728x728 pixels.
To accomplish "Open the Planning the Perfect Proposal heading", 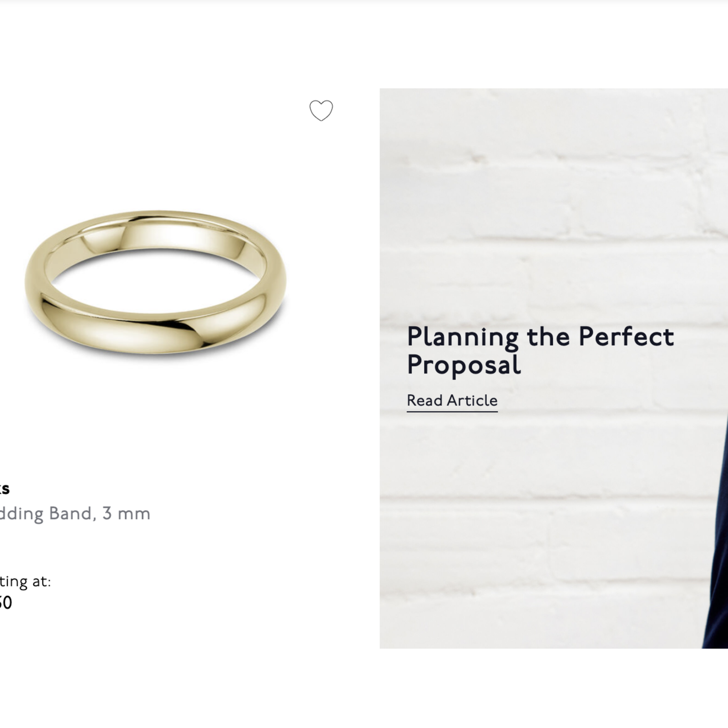I will [540, 350].
